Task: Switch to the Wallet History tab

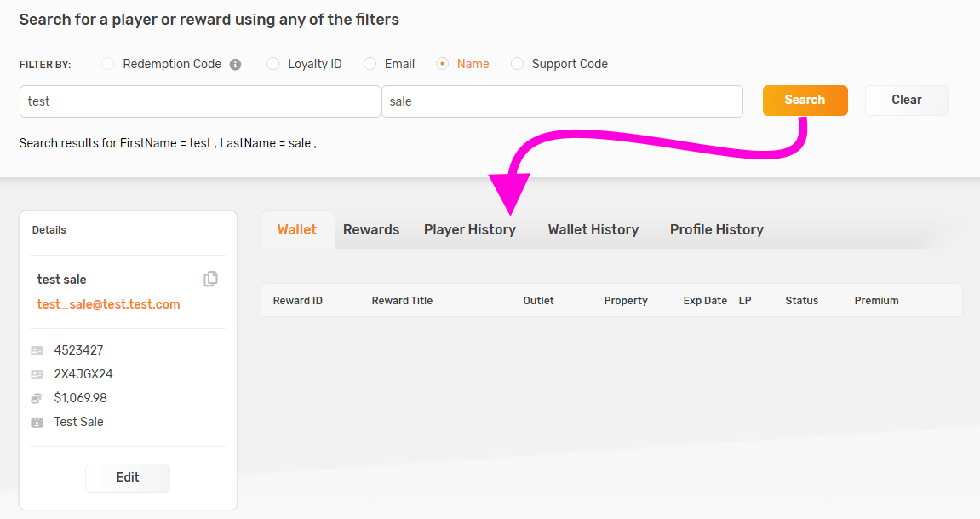Action: coord(593,229)
